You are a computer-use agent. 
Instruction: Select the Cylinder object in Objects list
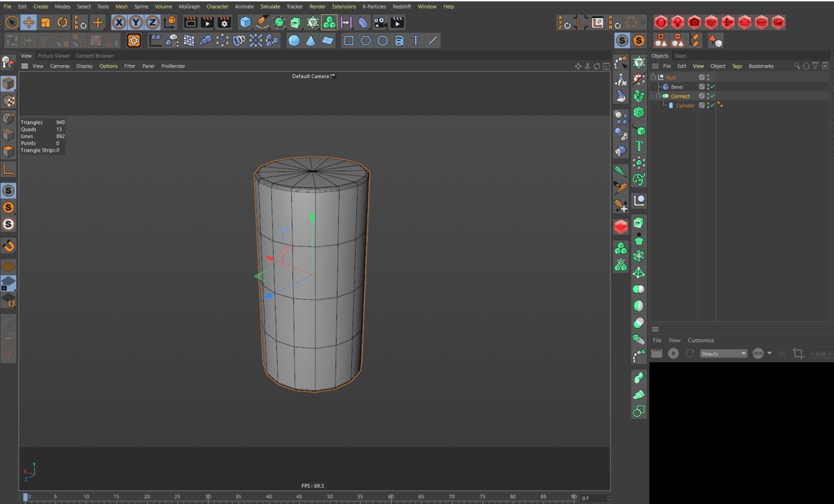[685, 105]
